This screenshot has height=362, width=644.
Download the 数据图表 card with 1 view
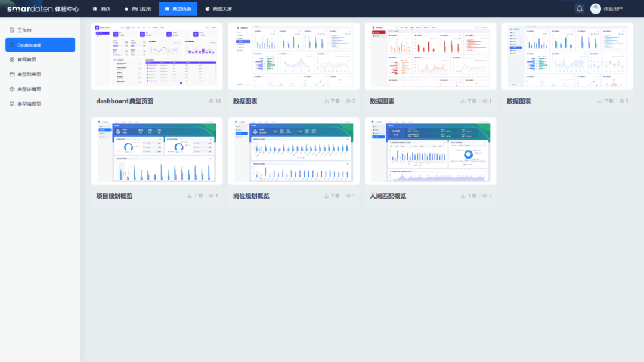pyautogui.click(x=469, y=101)
